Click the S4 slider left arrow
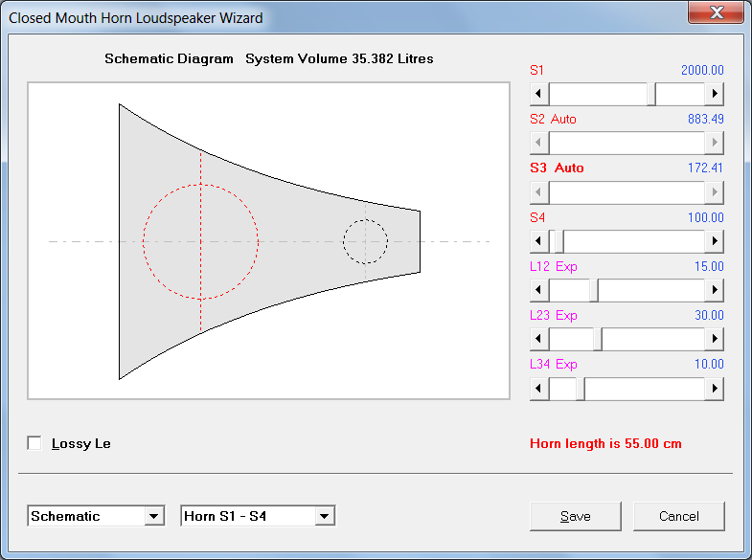Viewport: 752px width, 560px height. tap(539, 241)
